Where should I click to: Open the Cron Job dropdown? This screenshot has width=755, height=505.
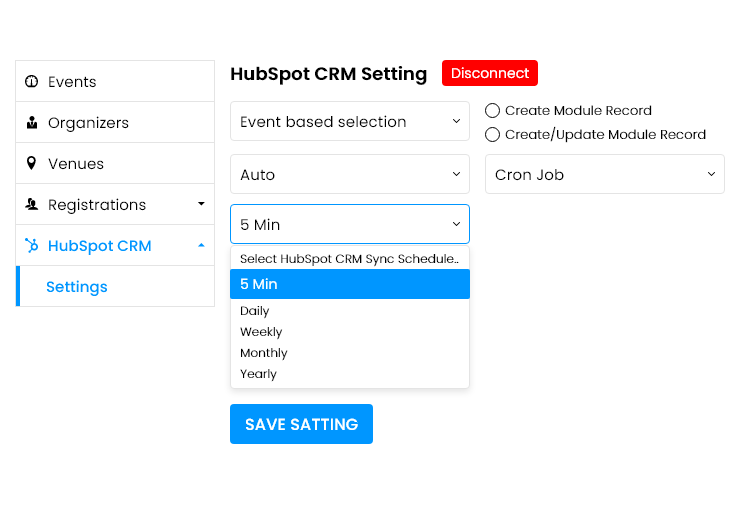point(604,174)
